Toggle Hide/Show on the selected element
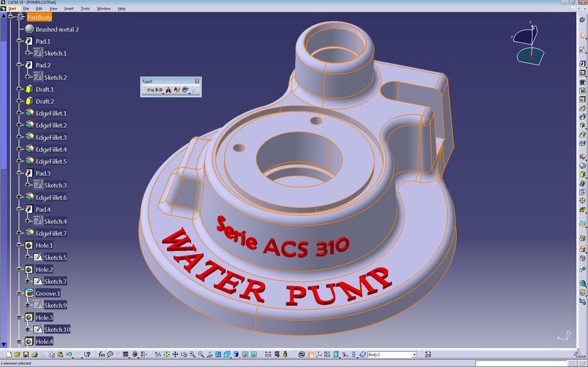 pos(245,354)
